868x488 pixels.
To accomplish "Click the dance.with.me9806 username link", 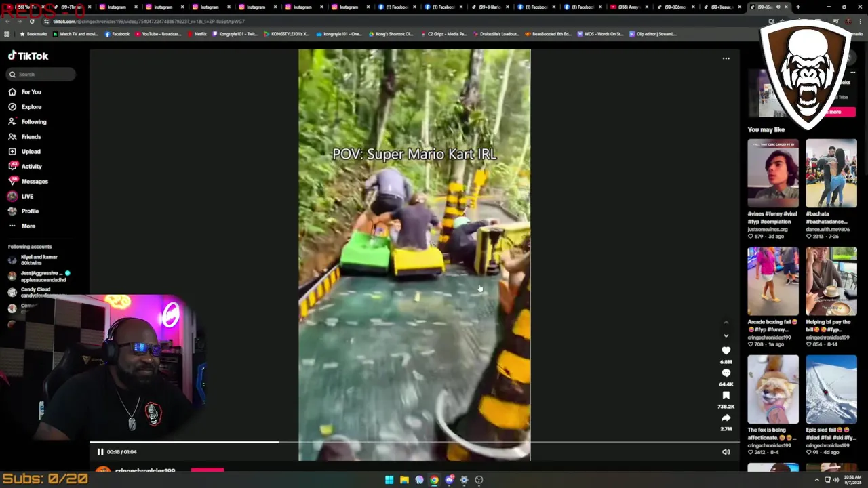I will click(827, 229).
